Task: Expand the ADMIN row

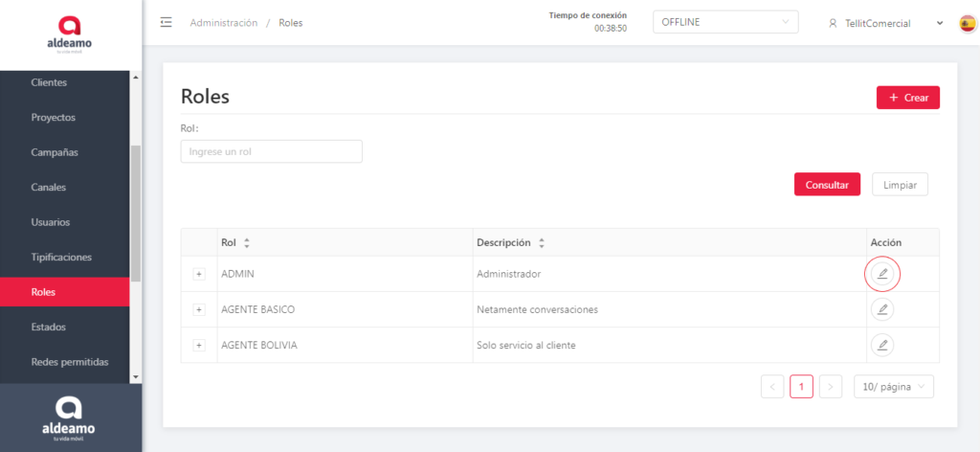Action: coord(199,274)
